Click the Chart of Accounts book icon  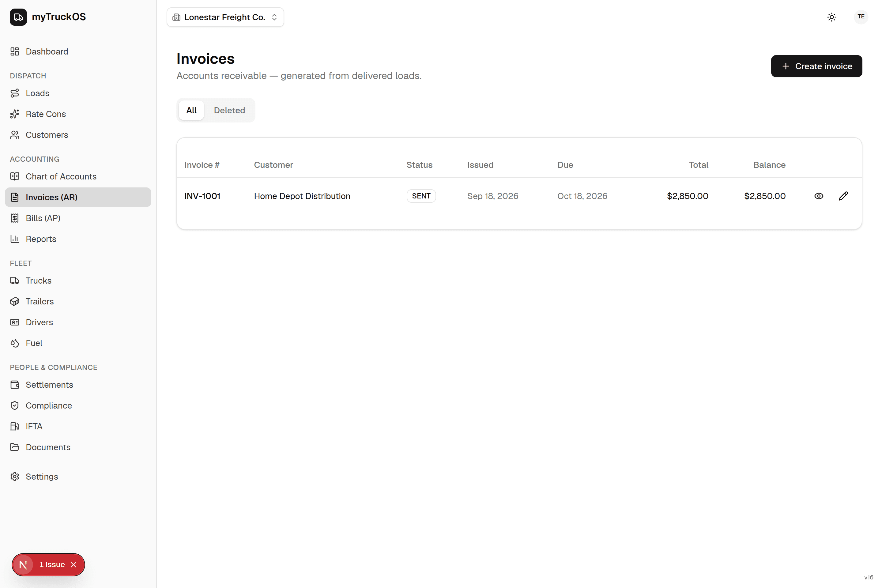[15, 176]
